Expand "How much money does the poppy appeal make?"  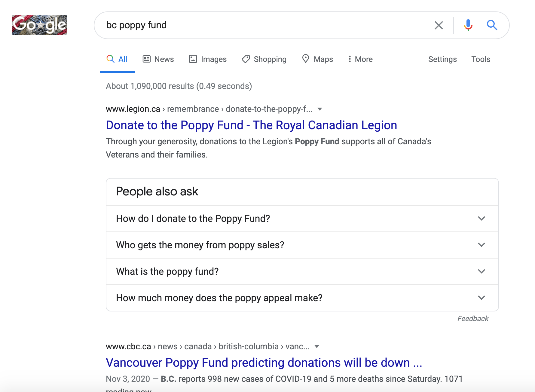coord(302,298)
